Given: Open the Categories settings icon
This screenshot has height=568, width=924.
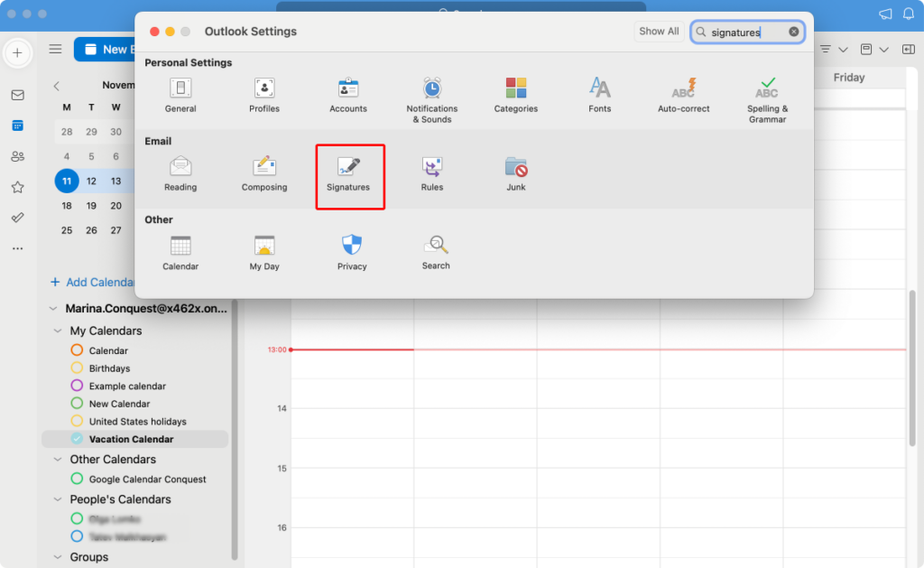Looking at the screenshot, I should [x=516, y=88].
